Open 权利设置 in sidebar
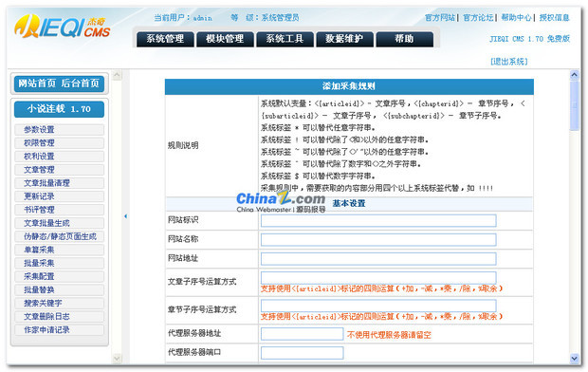 click(59, 157)
